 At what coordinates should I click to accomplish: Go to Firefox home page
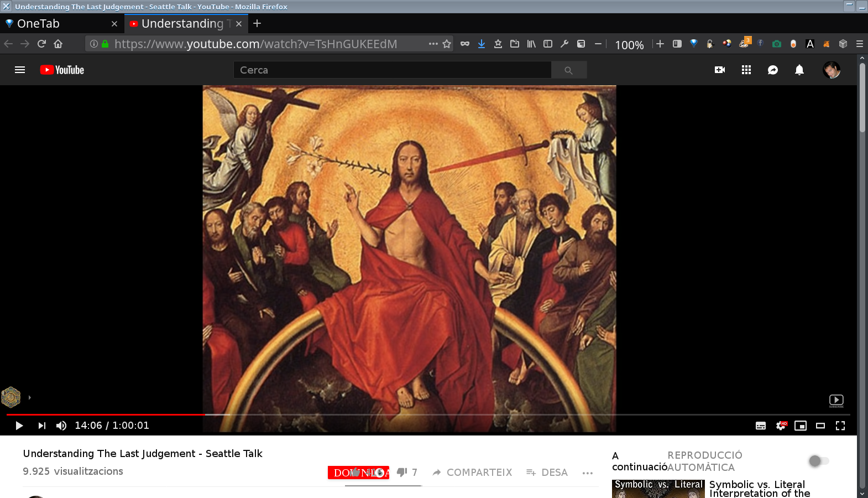pyautogui.click(x=58, y=44)
